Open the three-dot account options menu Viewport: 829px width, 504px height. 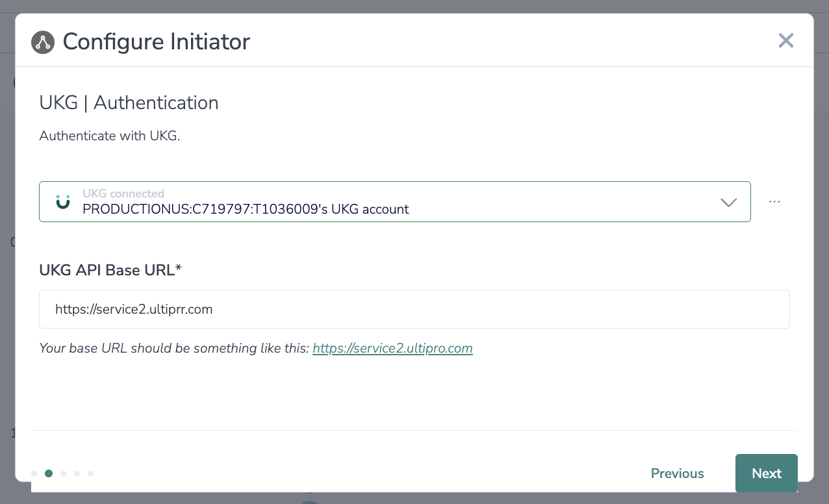click(x=774, y=201)
